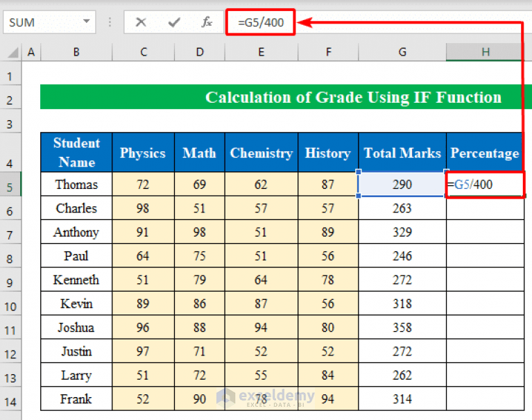Screen dimensions: 532x420
Task: Select the Frank name cell
Action: 76,399
